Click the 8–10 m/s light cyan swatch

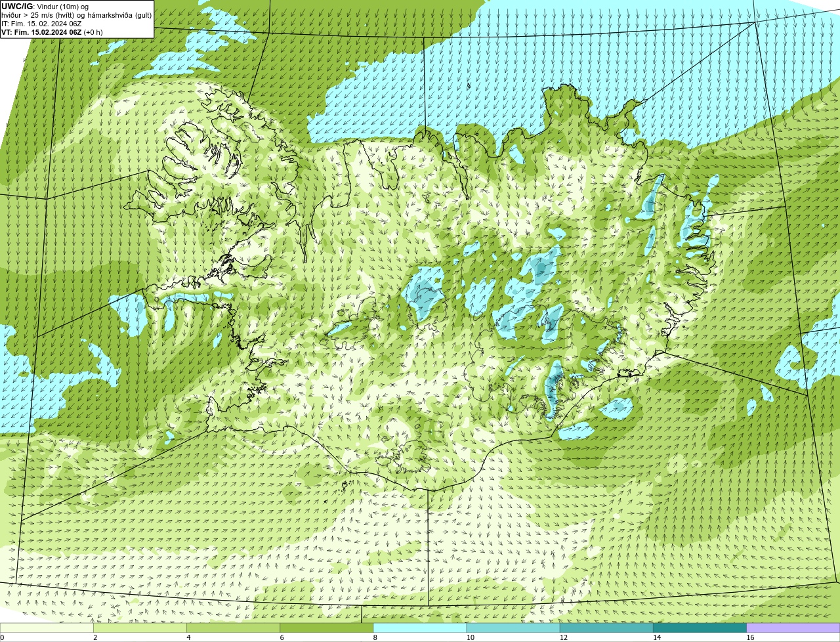(x=420, y=628)
